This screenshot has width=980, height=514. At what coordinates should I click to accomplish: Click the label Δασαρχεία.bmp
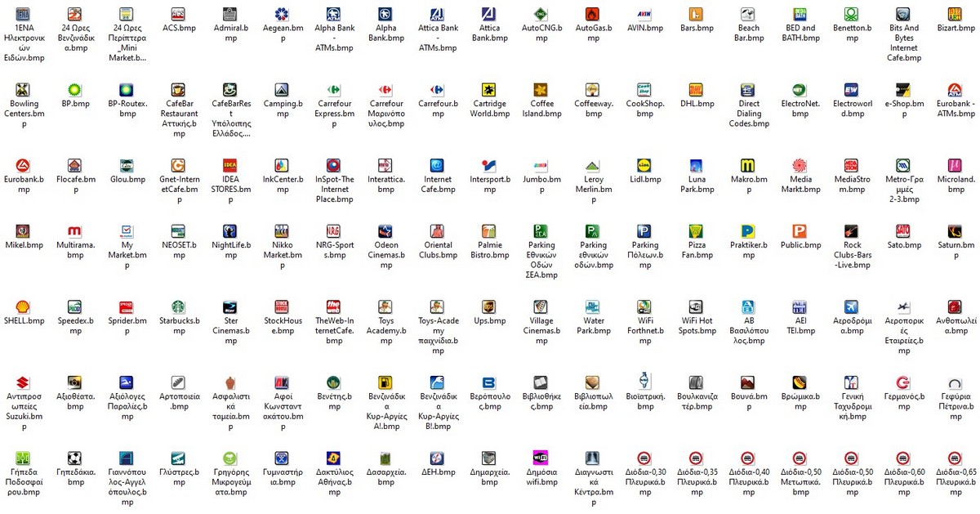coord(385,477)
